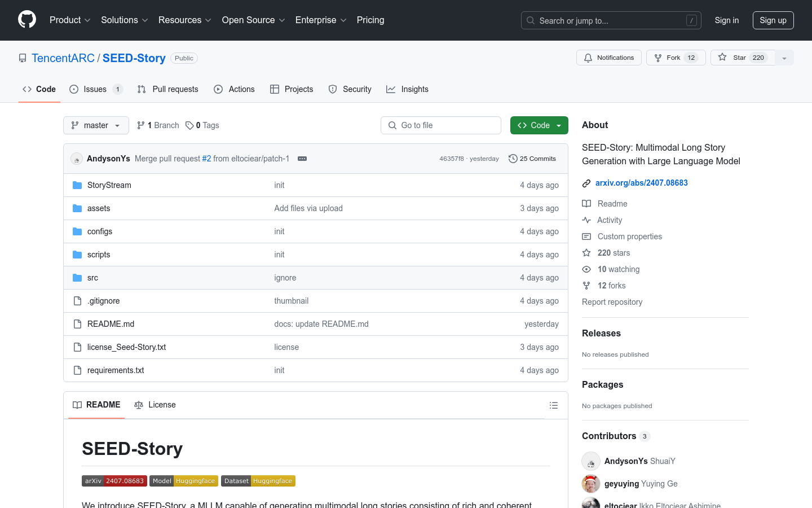Switch to the Projects tab
The image size is (812, 508).
click(292, 89)
